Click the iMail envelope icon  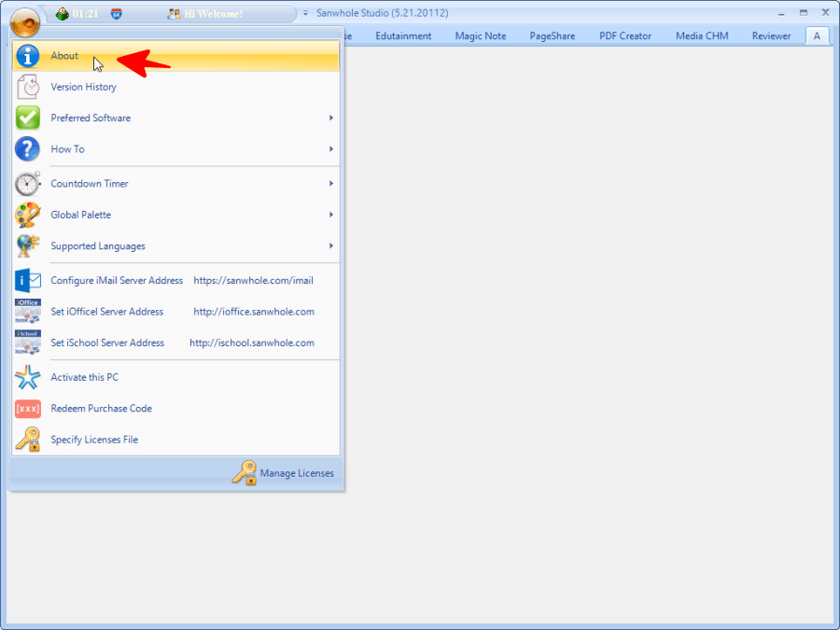point(27,280)
